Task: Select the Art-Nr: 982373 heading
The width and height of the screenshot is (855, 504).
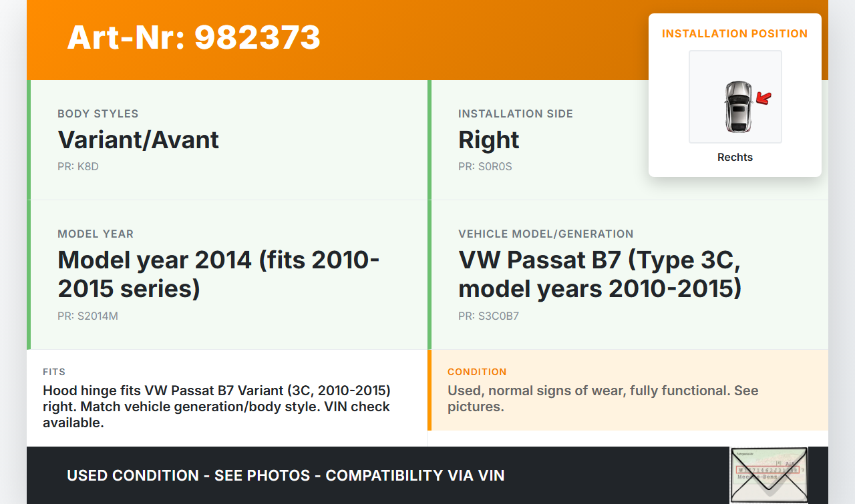Action: click(x=194, y=37)
